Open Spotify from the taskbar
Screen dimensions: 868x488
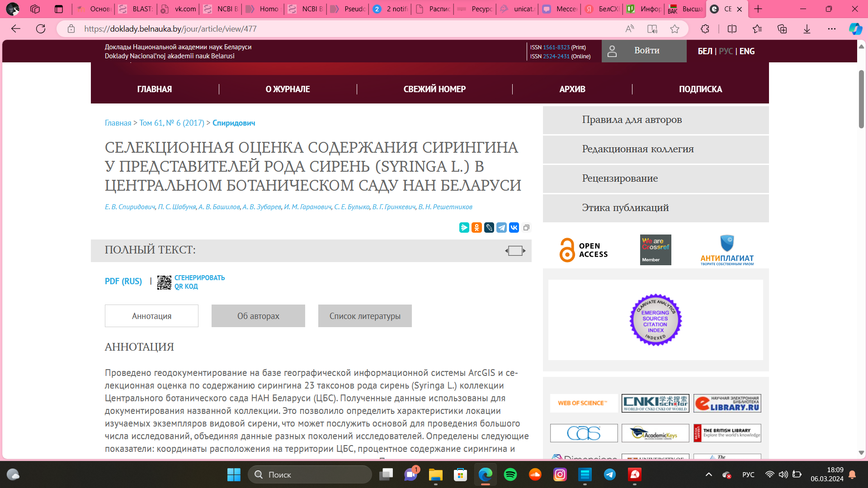[510, 474]
